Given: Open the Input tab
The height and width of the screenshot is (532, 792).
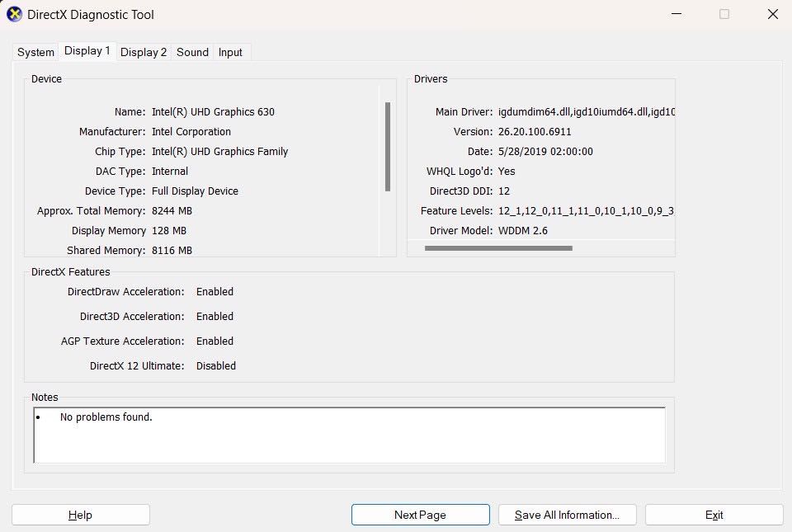Looking at the screenshot, I should [230, 52].
